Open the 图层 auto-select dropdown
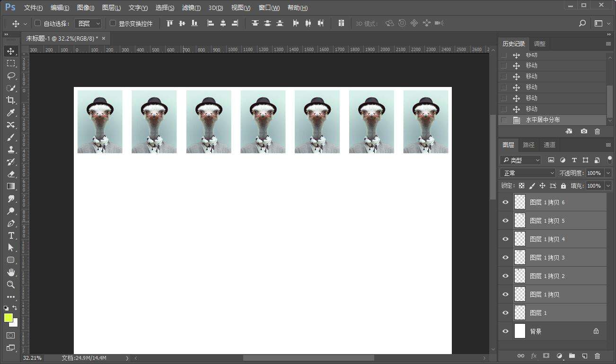 click(88, 23)
